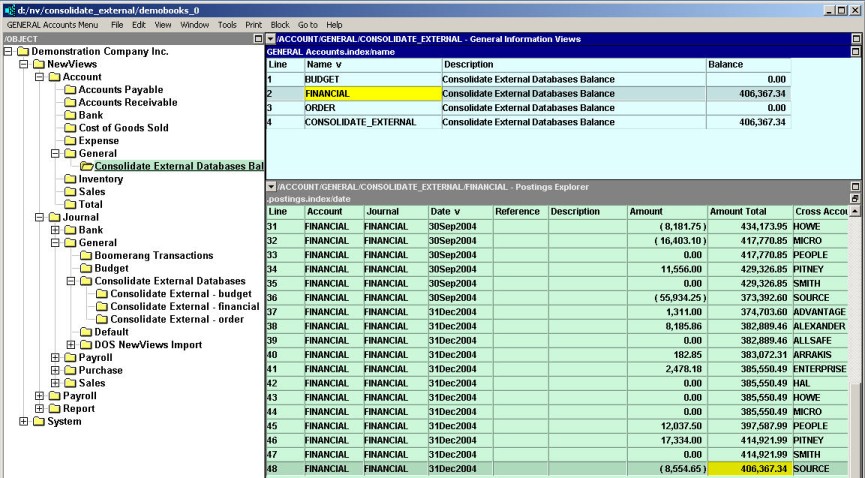The height and width of the screenshot is (478, 865).
Task: Open the Postings Explorer title dropdown
Action: (x=271, y=187)
